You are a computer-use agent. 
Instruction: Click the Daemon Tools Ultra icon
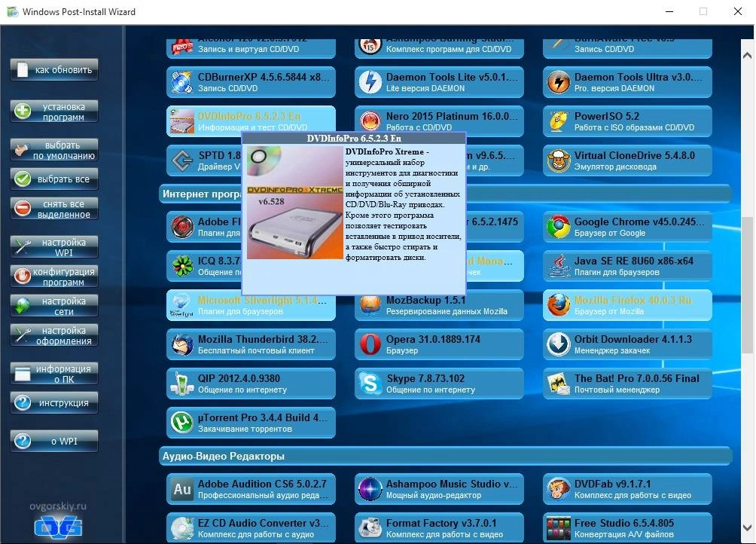[558, 82]
